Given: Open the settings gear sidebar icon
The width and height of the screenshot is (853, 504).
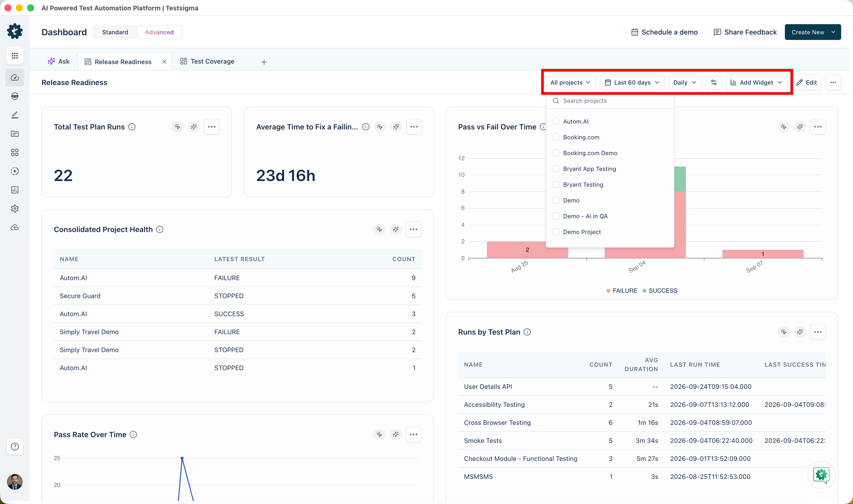Looking at the screenshot, I should (x=15, y=209).
